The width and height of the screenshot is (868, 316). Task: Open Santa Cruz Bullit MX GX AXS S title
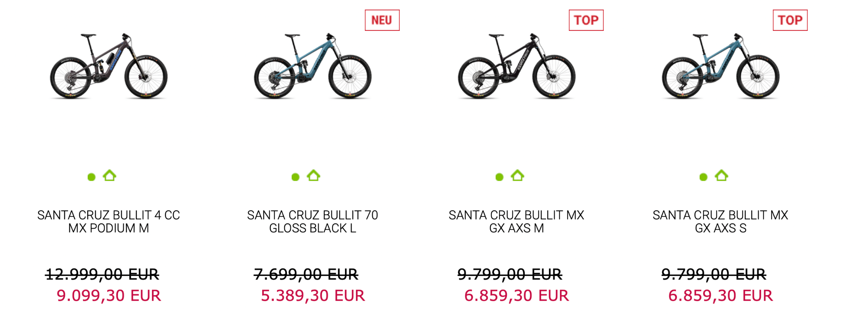coord(720,222)
